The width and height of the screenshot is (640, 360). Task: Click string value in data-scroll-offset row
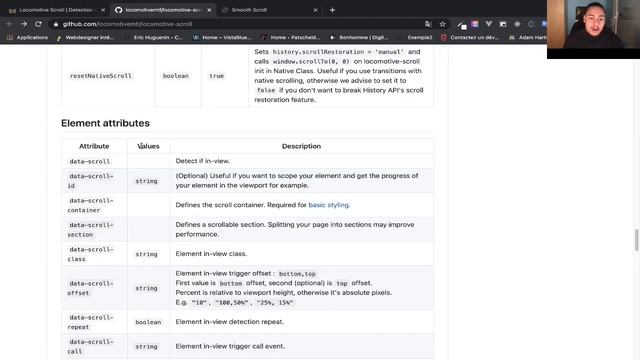[x=147, y=288]
